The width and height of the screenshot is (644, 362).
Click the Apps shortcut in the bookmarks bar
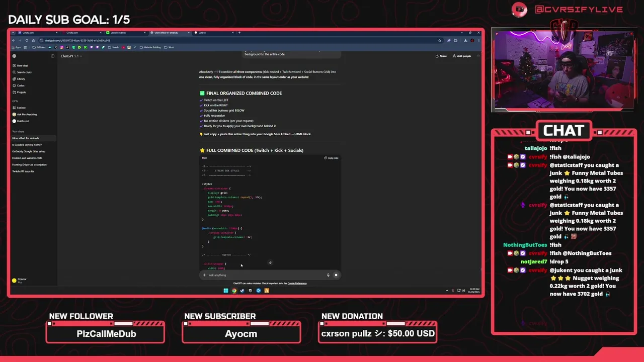point(16,47)
